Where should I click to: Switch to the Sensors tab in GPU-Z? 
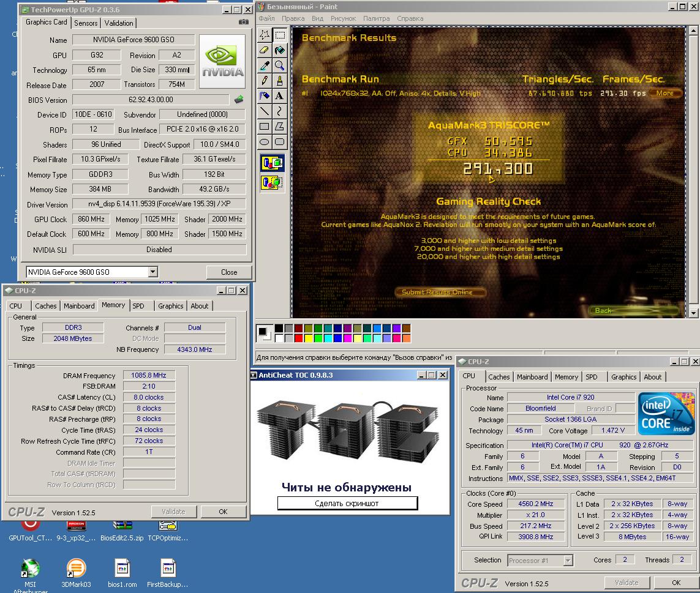pos(86,23)
